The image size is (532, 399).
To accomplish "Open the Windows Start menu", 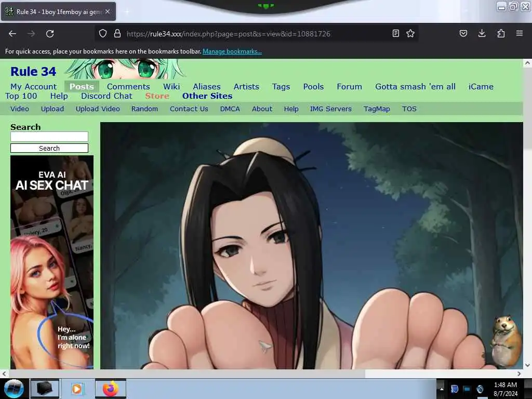I will point(14,389).
